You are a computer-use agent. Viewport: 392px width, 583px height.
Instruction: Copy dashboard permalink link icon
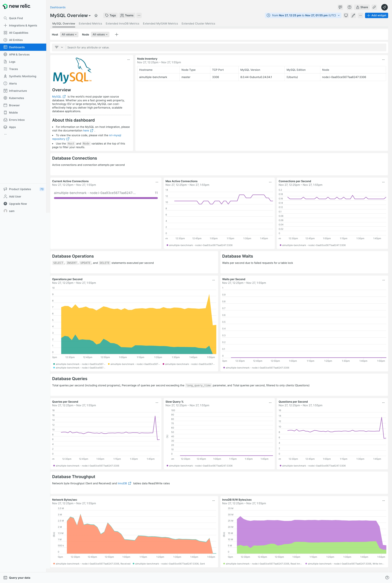click(x=374, y=7)
